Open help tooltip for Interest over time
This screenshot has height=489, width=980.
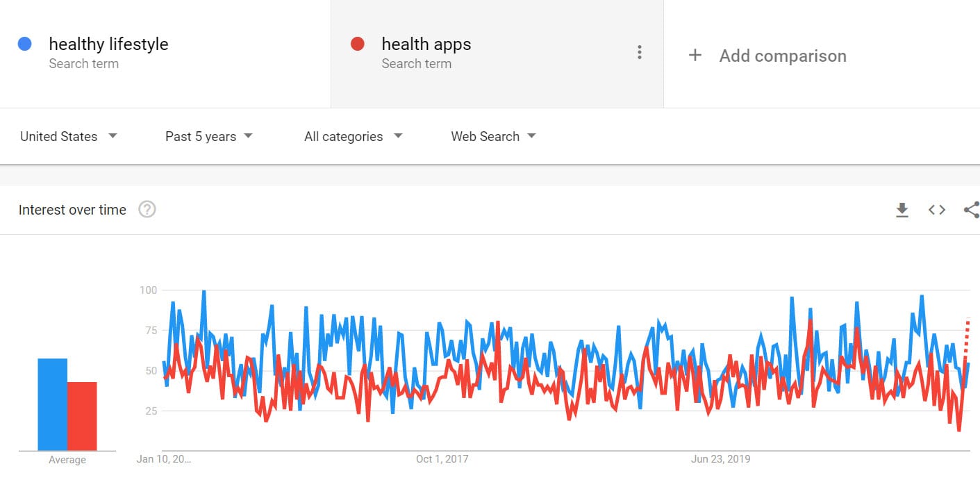tap(147, 209)
